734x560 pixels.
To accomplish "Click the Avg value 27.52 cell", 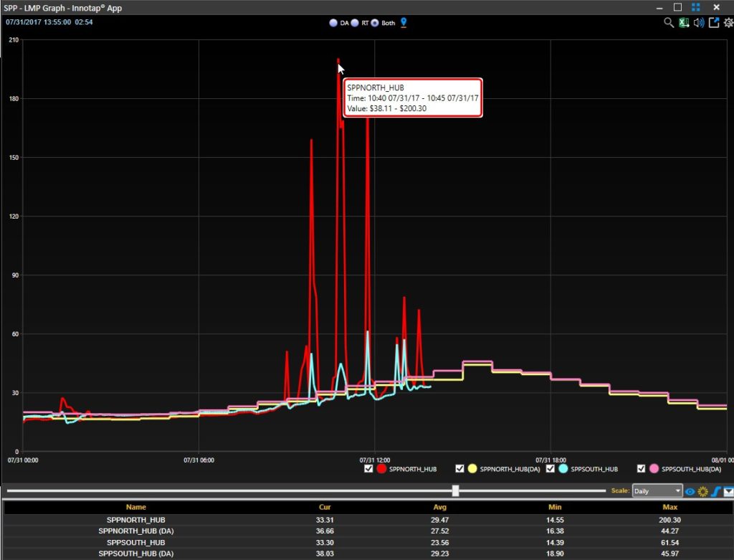I will coord(439,531).
